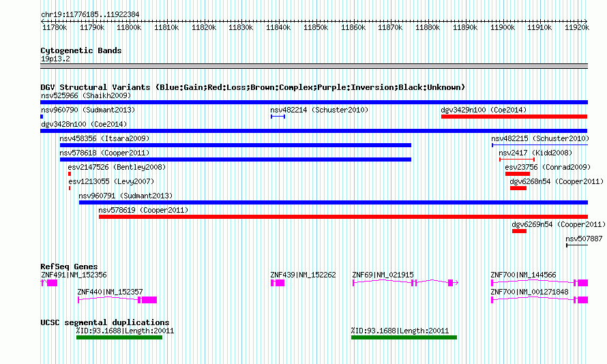Click the nsv525966 (Shaikh2009) blue gain bar
The image size is (607, 364).
pyautogui.click(x=314, y=102)
